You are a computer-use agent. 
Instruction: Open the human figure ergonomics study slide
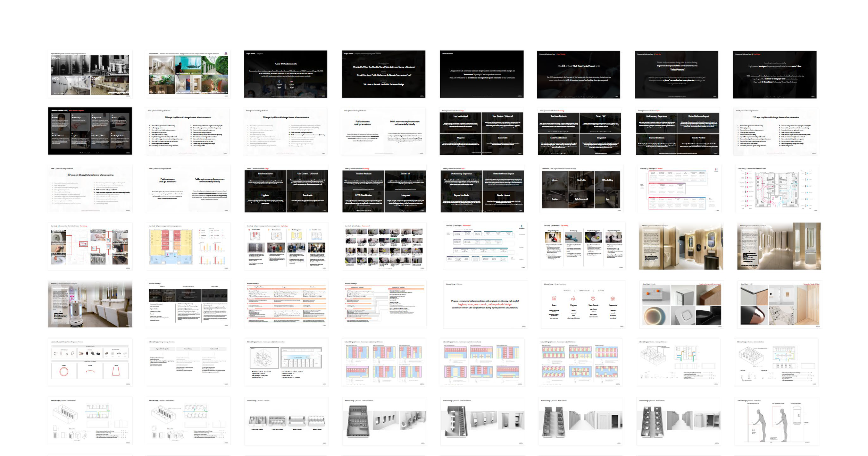776,421
